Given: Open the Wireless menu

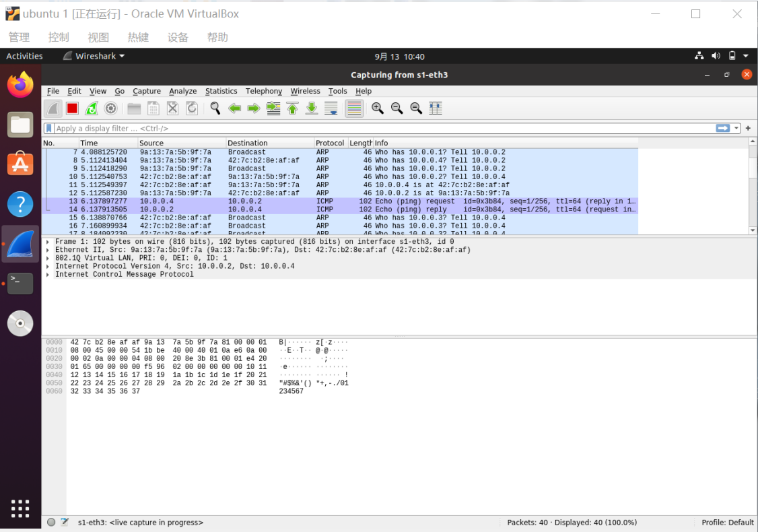Looking at the screenshot, I should click(x=305, y=91).
